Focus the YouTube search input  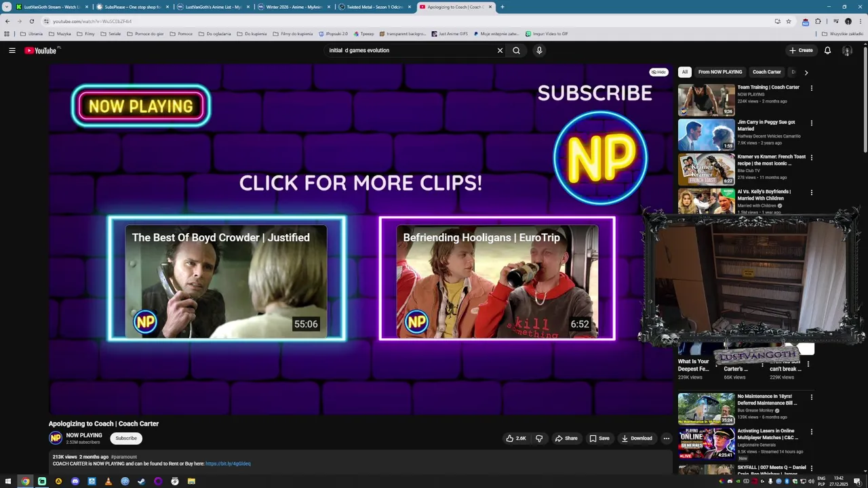(410, 50)
